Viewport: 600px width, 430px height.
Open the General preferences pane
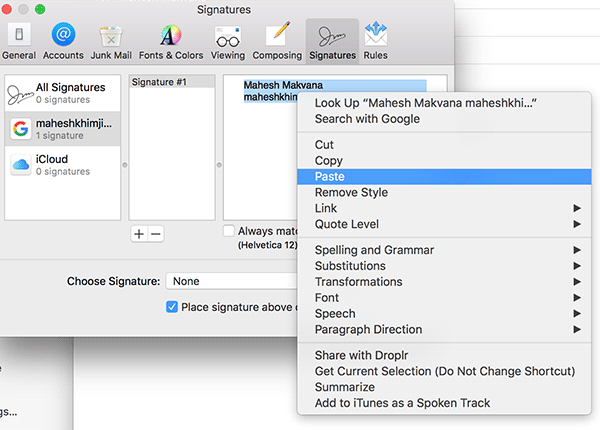click(19, 42)
